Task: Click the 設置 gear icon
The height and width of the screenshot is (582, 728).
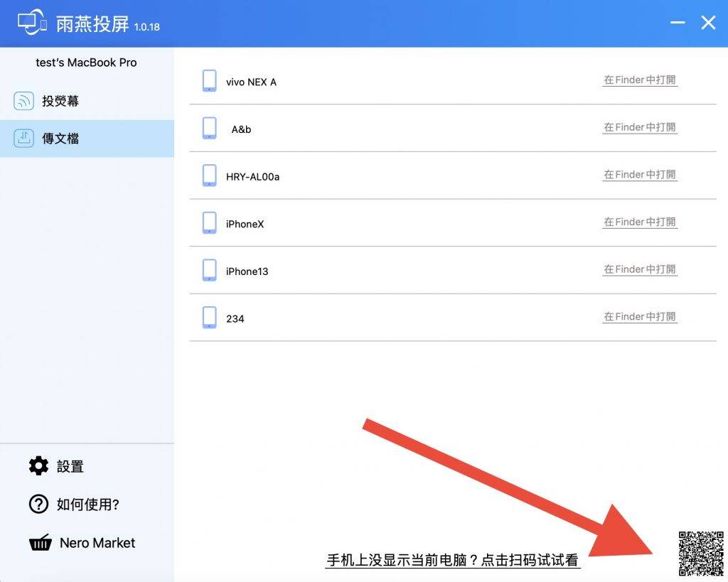Action: (38, 465)
